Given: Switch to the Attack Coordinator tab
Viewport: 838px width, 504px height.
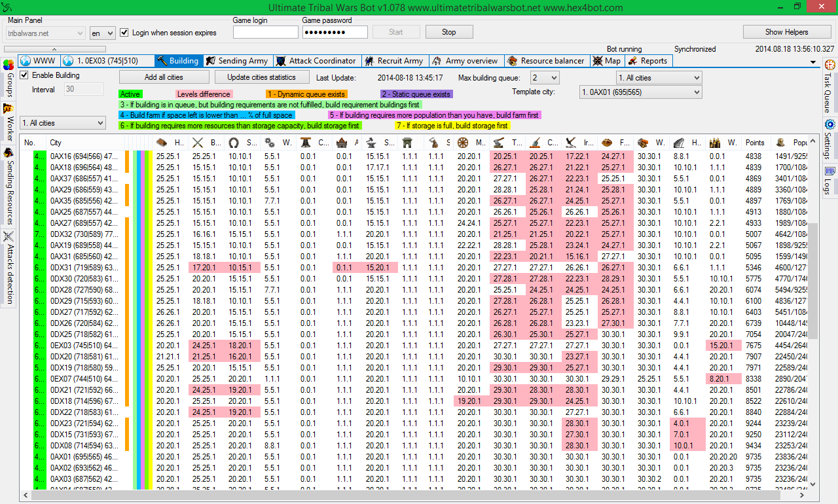Looking at the screenshot, I should pyautogui.click(x=316, y=61).
